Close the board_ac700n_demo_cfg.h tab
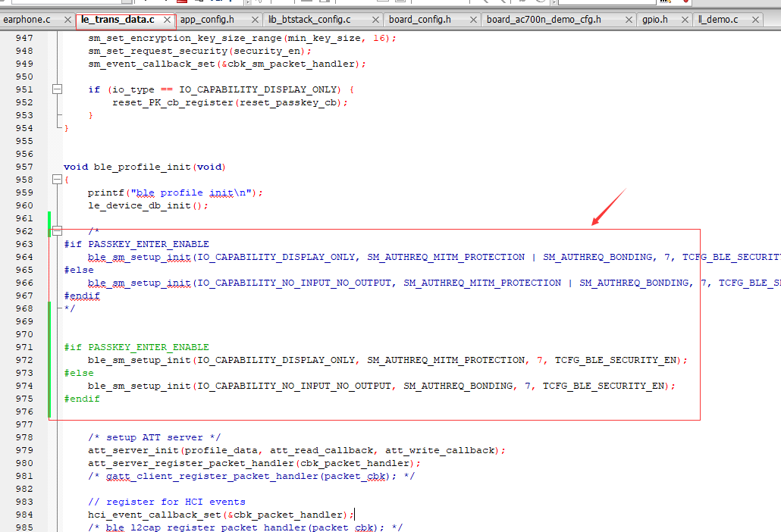 coord(629,20)
